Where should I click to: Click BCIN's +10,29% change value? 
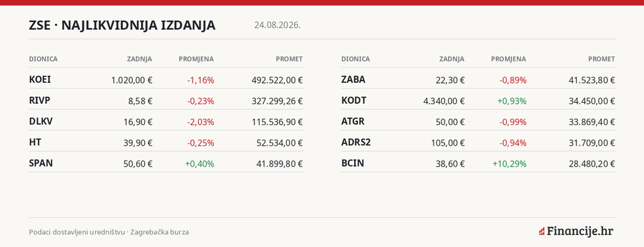click(509, 163)
